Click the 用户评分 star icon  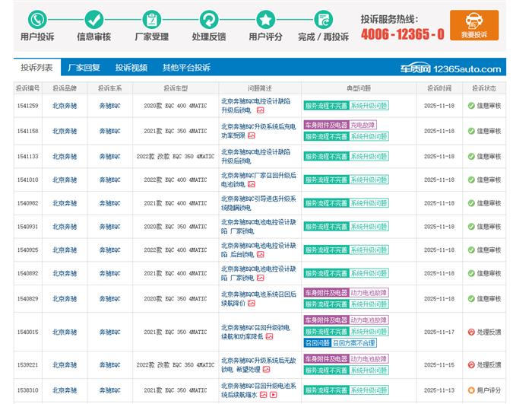click(265, 20)
